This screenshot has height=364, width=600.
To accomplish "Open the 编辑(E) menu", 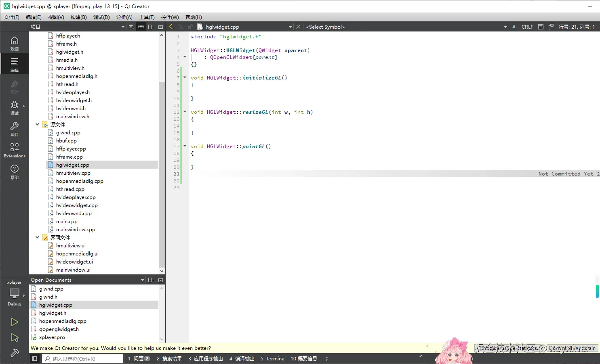I will 34,17.
